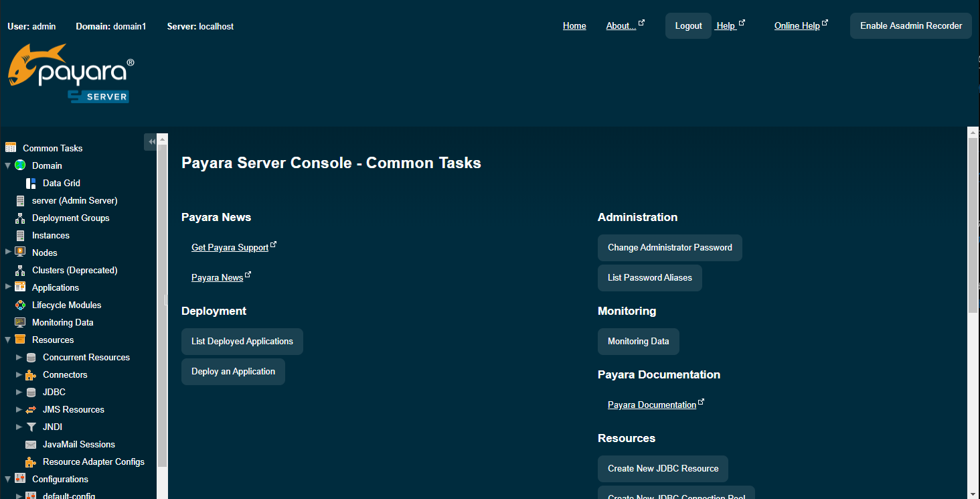Click the JavaMail Sessions envelope icon

click(31, 444)
